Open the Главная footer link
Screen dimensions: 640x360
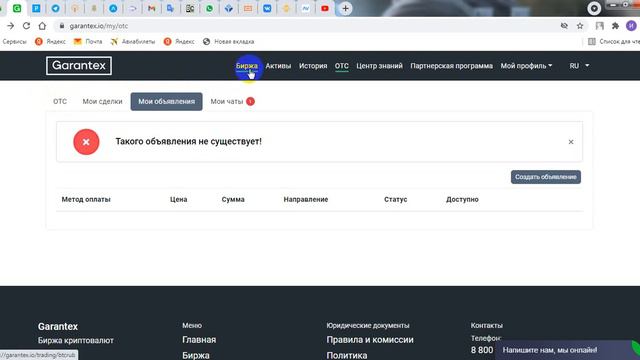[199, 340]
